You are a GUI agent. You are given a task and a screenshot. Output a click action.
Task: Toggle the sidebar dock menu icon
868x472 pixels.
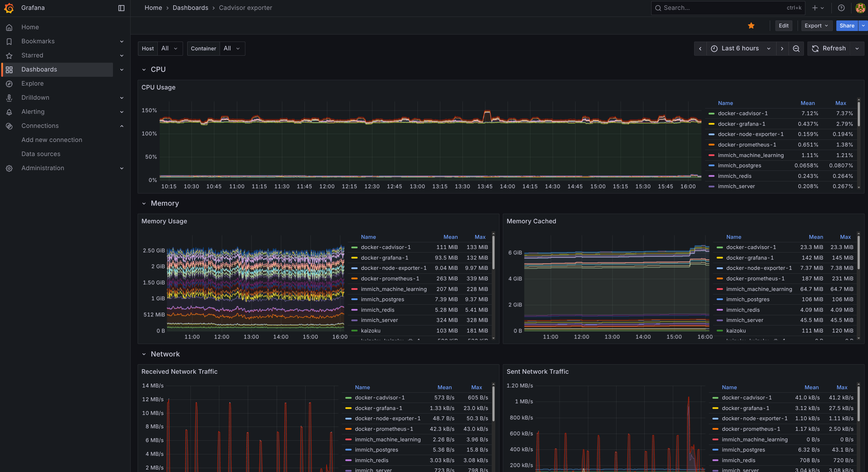point(121,8)
